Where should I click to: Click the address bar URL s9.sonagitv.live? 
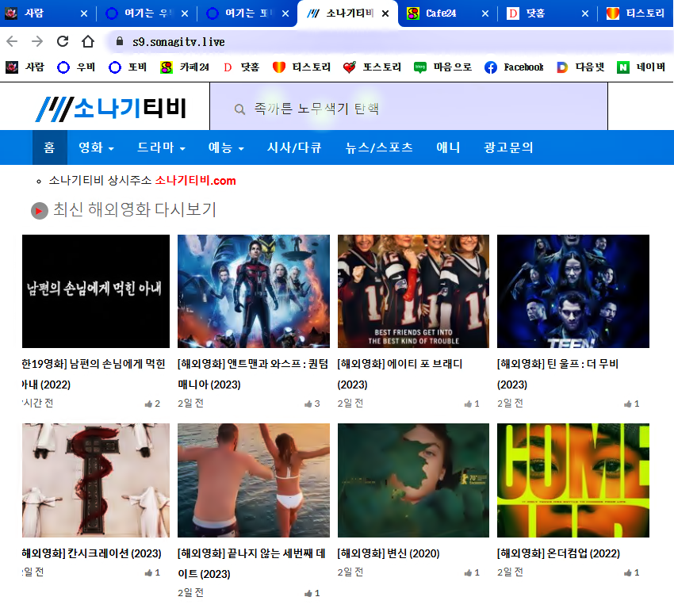tap(178, 42)
